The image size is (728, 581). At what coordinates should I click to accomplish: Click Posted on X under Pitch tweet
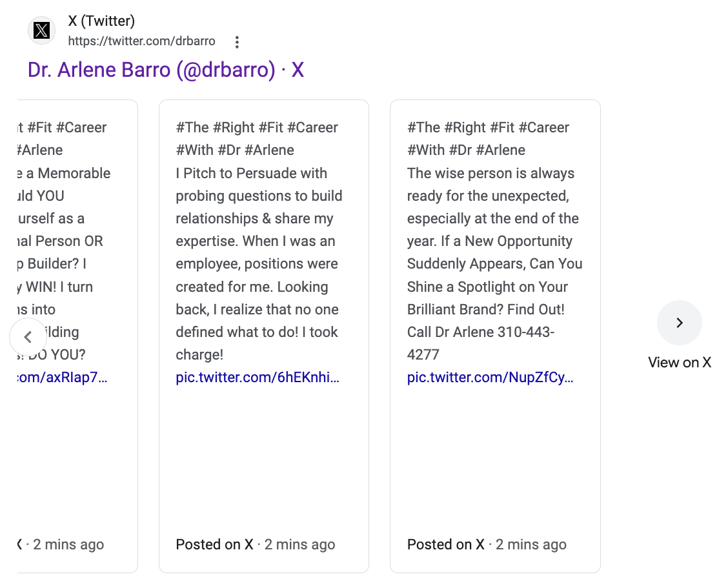coord(214,544)
